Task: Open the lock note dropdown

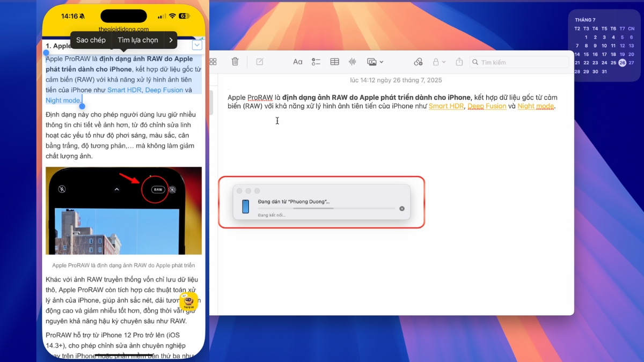Action: (x=439, y=62)
